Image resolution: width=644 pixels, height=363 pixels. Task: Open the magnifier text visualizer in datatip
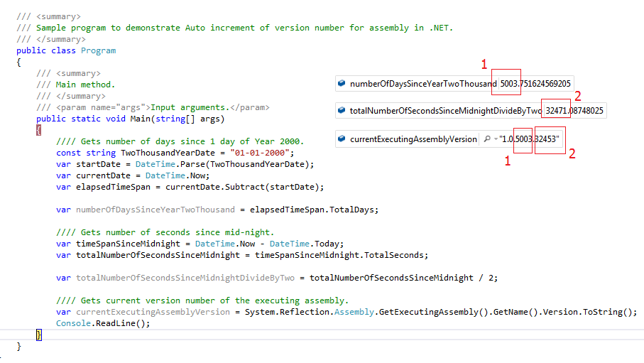pyautogui.click(x=487, y=139)
